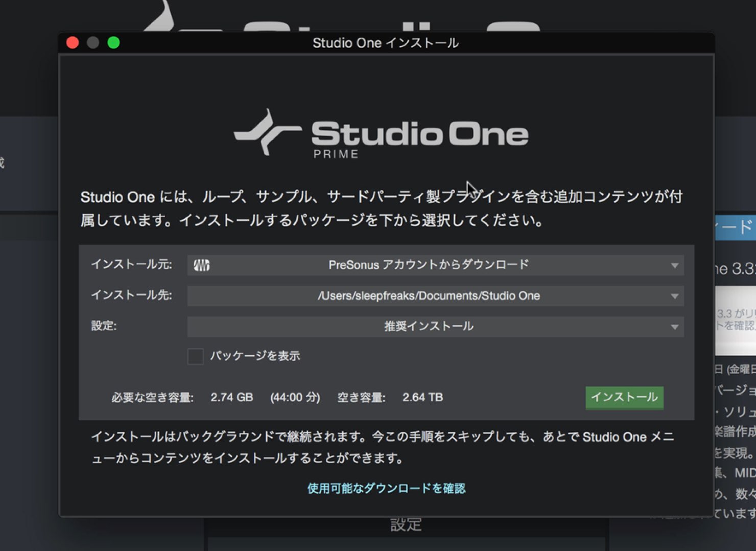Image resolution: width=756 pixels, height=551 pixels.
Task: Click the 使用可能なダウンロードを確認 link
Action: point(386,489)
